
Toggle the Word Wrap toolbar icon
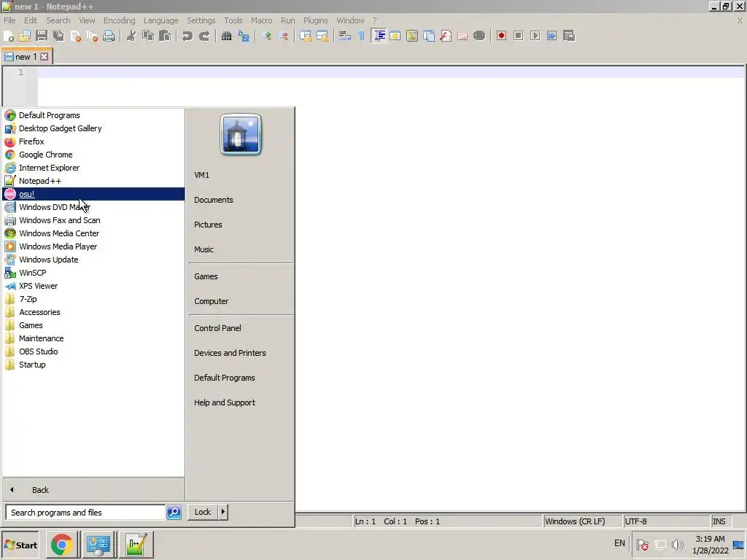click(x=344, y=36)
